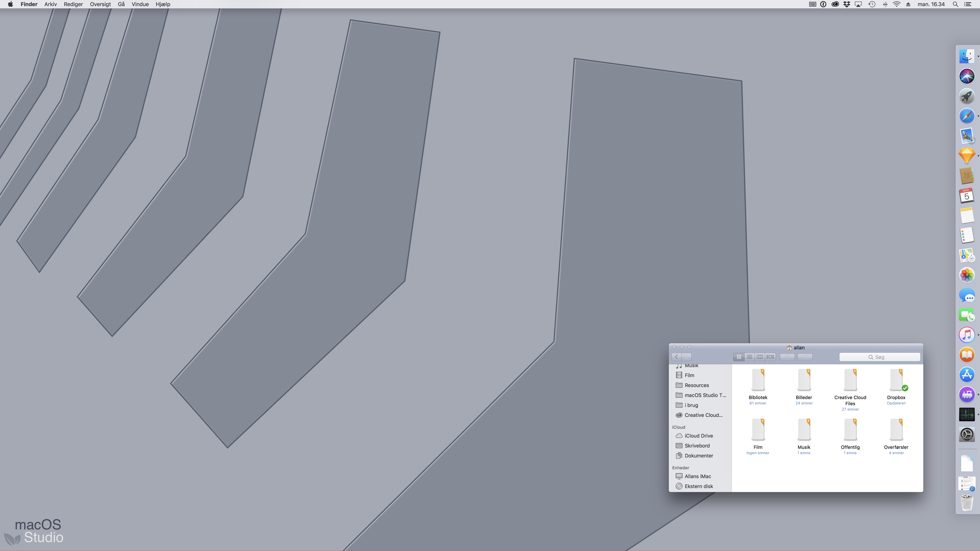Open Time Machine menu bar icon

872,4
